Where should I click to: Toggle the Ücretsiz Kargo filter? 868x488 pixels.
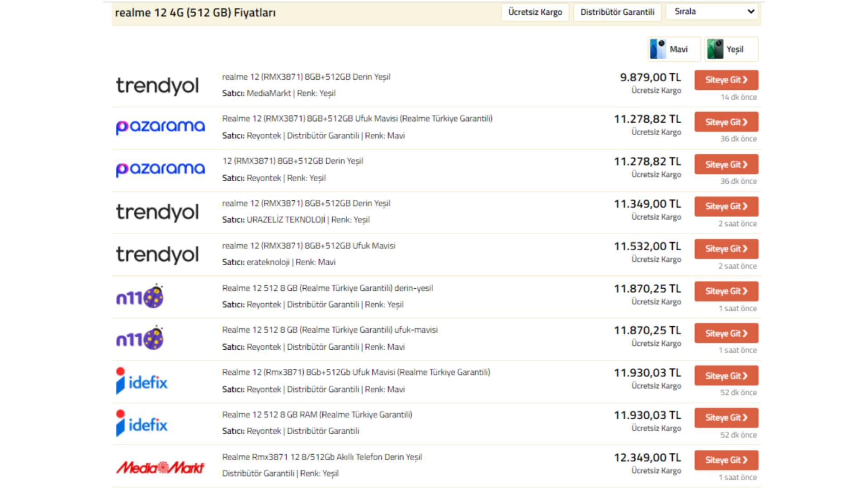coord(535,12)
